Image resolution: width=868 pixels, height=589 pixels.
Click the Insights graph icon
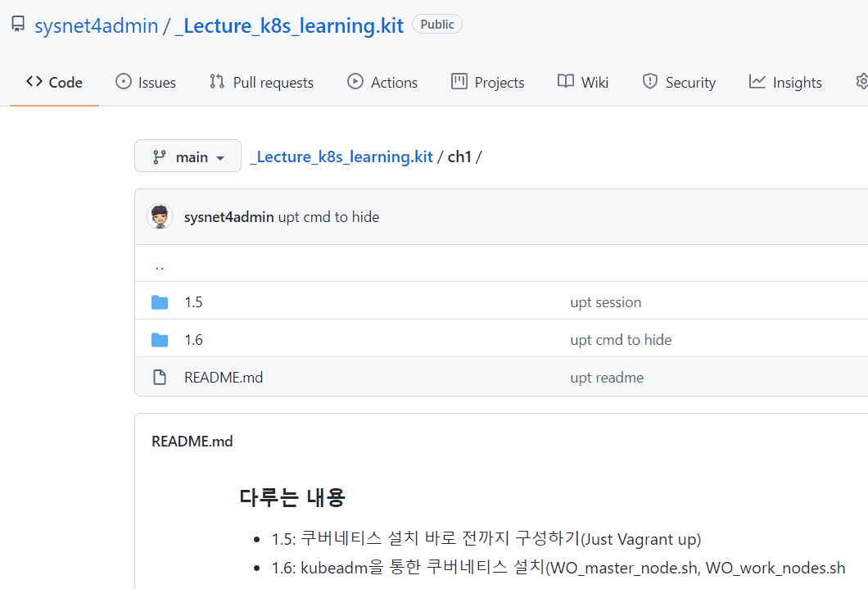point(757,81)
